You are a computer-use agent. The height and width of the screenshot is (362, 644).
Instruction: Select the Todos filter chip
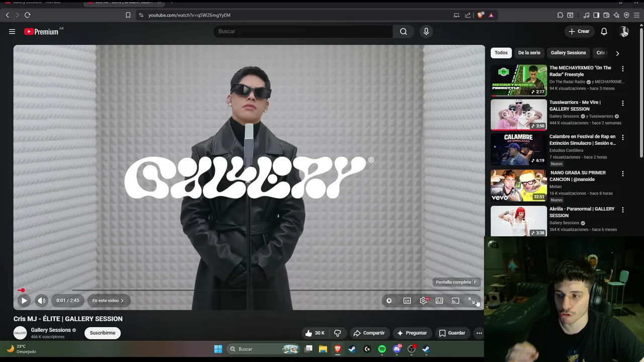click(x=501, y=53)
